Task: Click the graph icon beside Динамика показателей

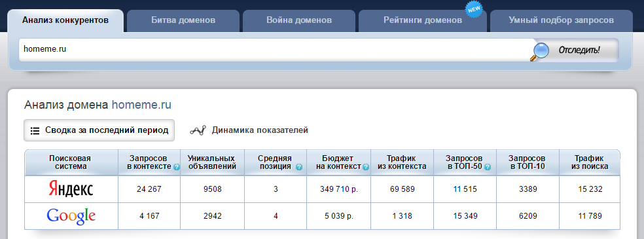Action: point(198,130)
